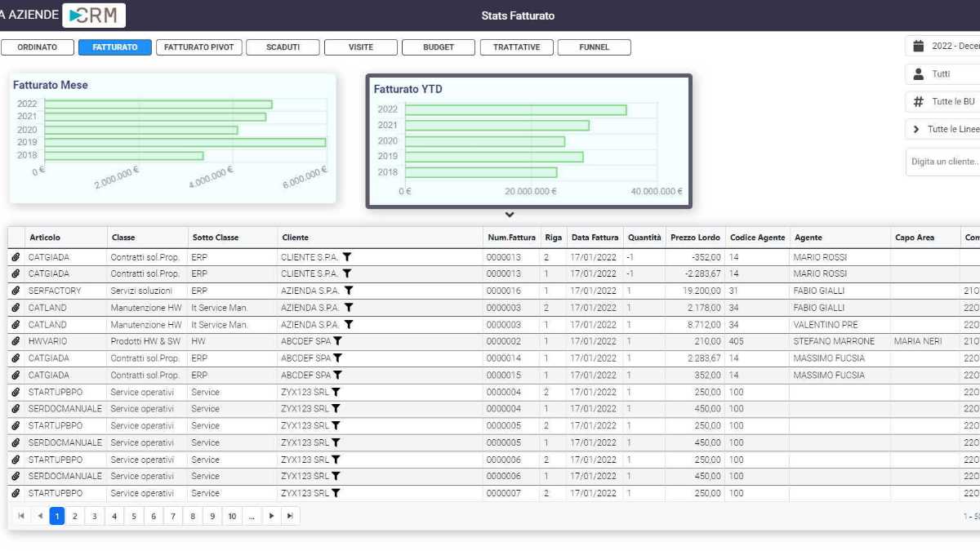Filter by CLIENTE S.P.A. funnel icon in first row

click(x=347, y=257)
